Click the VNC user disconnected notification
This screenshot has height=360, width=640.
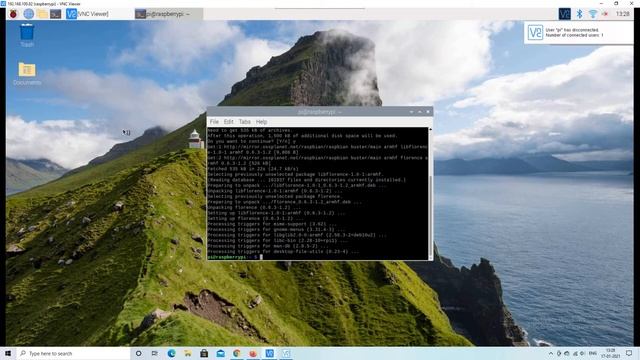pos(578,33)
